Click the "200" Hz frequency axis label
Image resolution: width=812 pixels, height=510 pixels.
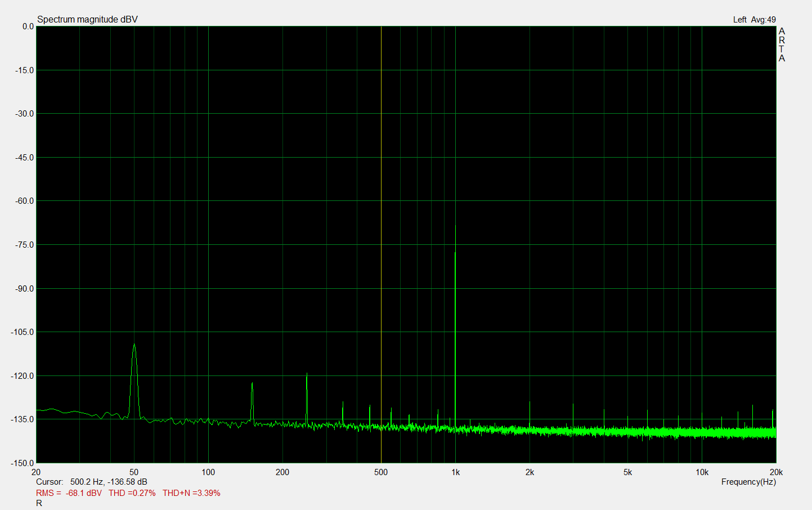tap(282, 472)
